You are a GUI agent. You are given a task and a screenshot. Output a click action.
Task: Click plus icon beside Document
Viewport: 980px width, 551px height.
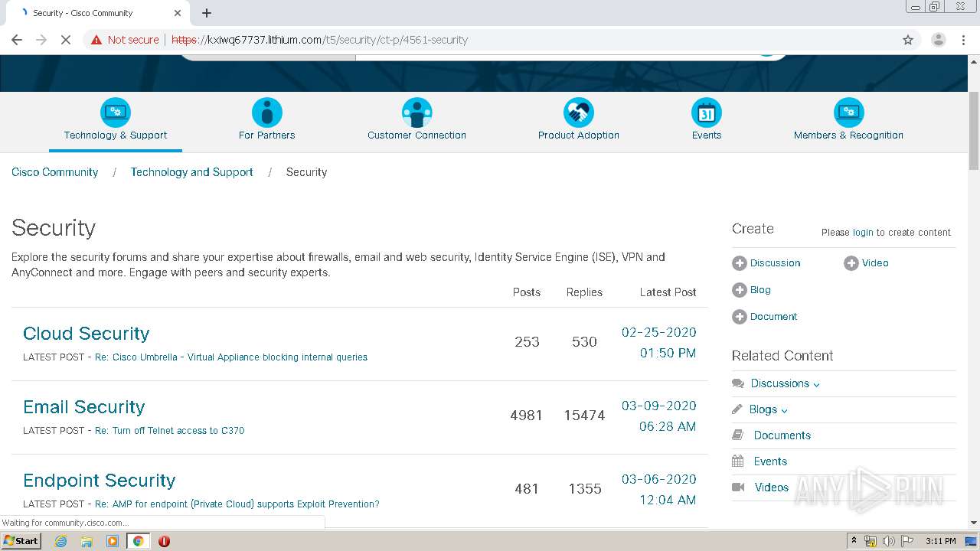[x=739, y=317]
